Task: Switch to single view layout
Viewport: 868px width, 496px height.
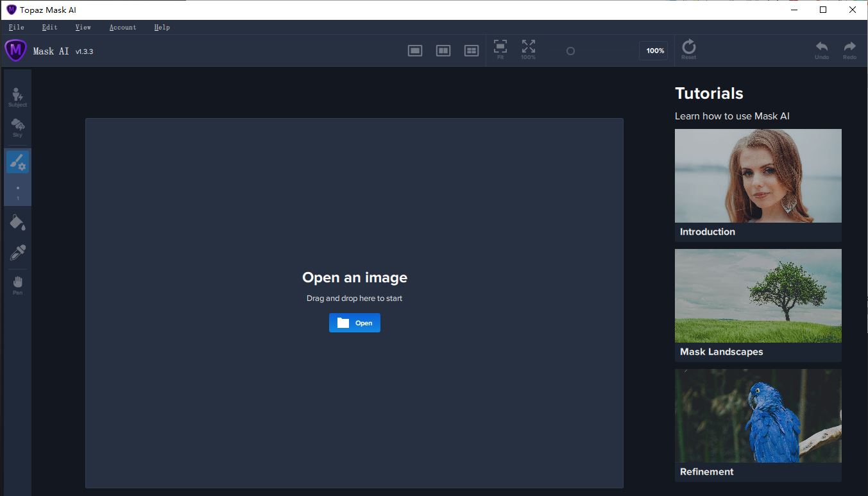Action: pyautogui.click(x=415, y=51)
